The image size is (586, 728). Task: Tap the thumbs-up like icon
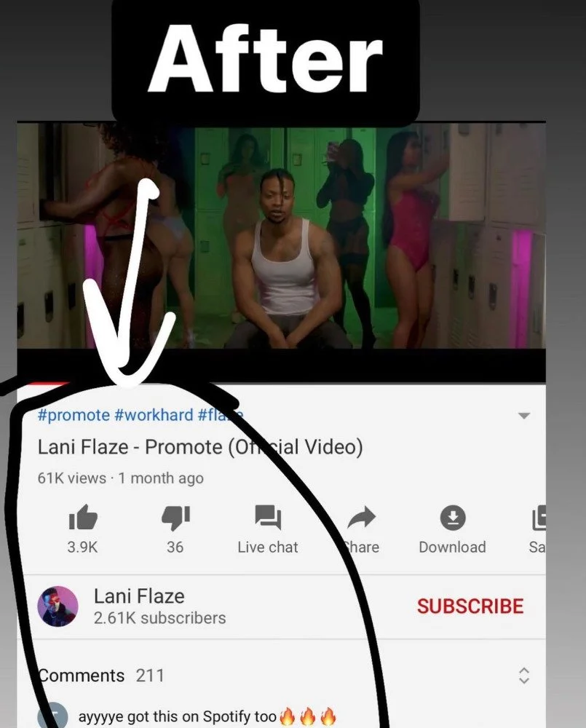pos(83,517)
